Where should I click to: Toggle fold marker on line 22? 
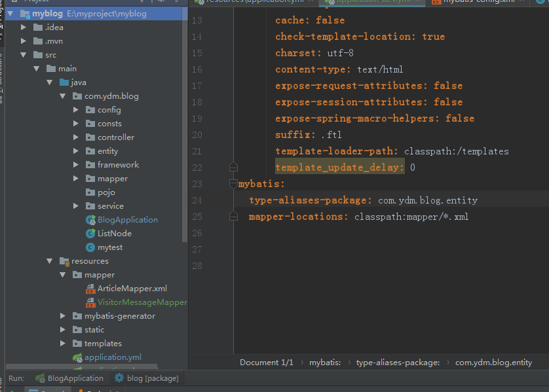pos(233,167)
